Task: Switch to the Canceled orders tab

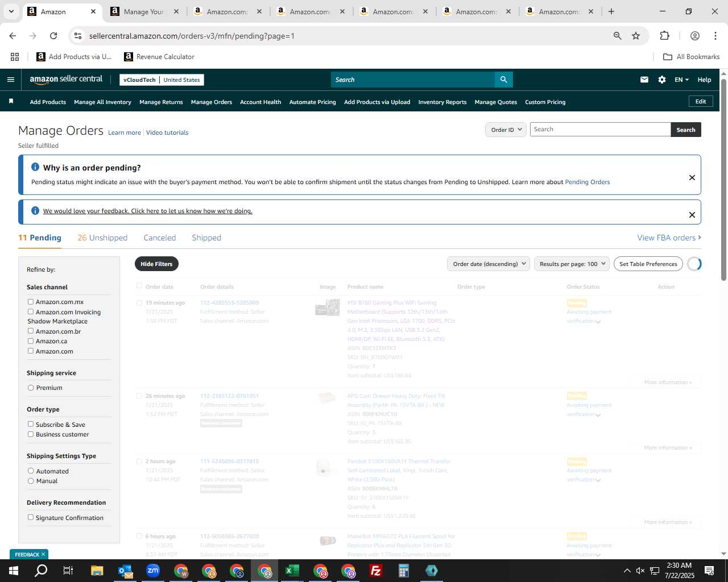Action: point(160,238)
